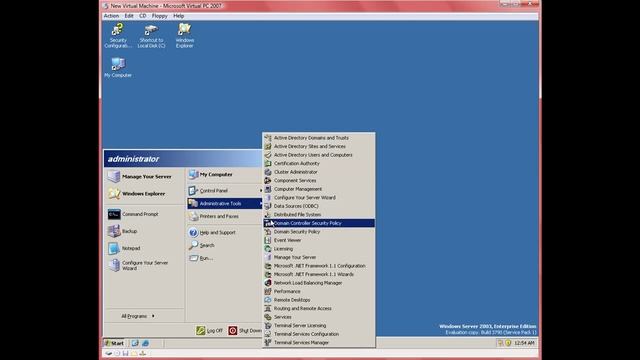640x360 pixels.
Task: Expand Control Panel submenu
Action: (224, 191)
